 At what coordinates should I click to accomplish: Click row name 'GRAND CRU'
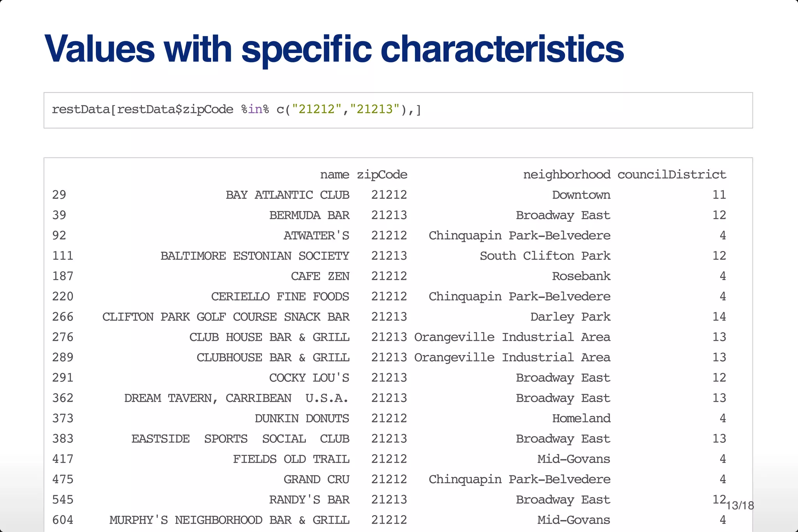(316, 479)
